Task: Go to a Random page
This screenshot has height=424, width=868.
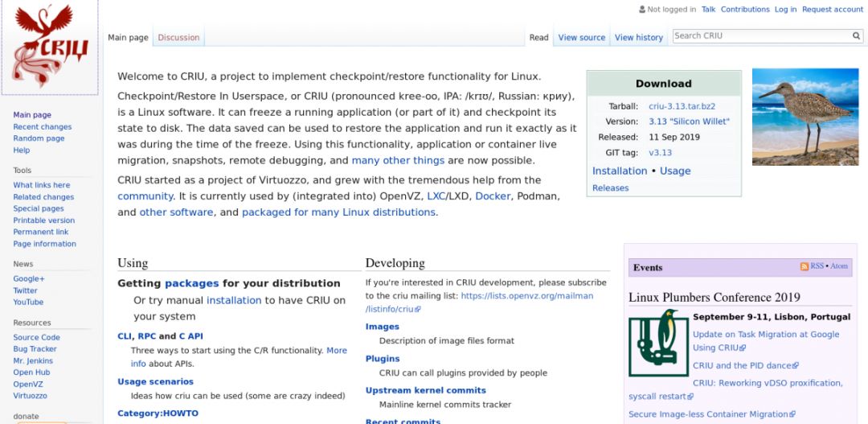Action: coord(39,138)
